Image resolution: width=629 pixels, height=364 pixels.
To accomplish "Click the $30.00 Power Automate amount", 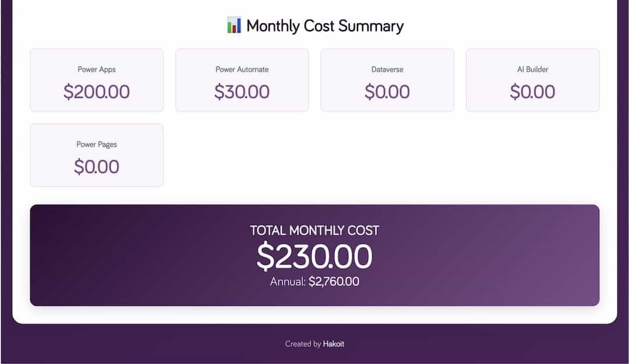I will coord(242,91).
